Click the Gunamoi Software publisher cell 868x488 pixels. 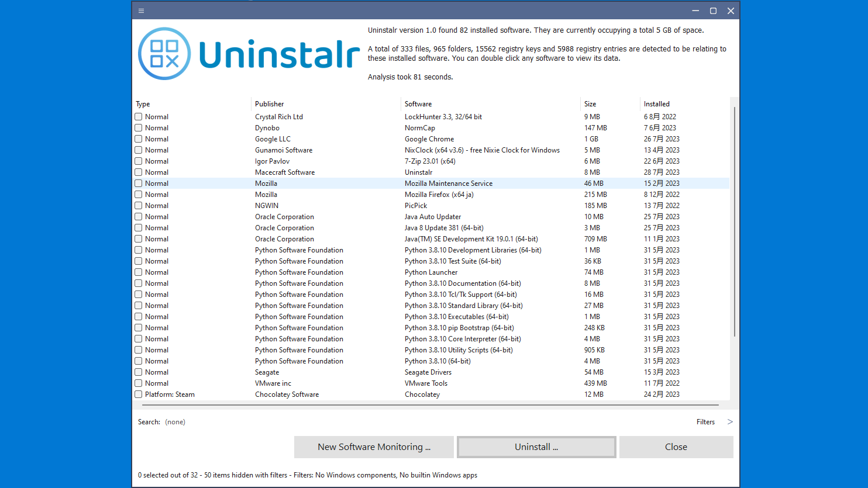click(x=284, y=150)
